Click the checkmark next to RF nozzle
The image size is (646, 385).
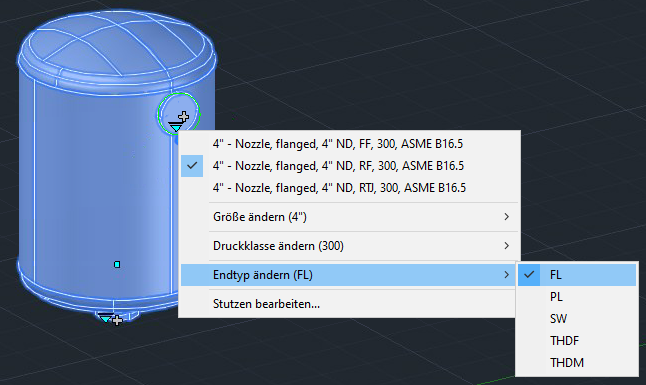pyautogui.click(x=192, y=166)
